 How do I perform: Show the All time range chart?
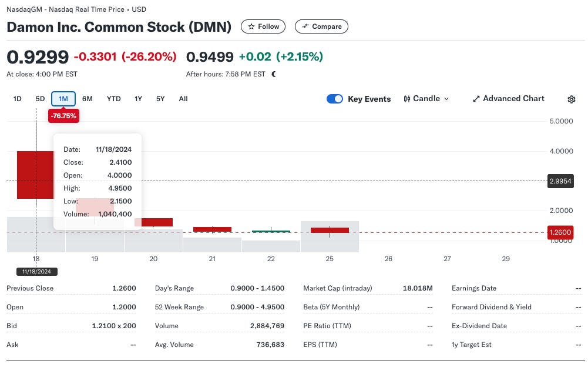click(x=183, y=99)
